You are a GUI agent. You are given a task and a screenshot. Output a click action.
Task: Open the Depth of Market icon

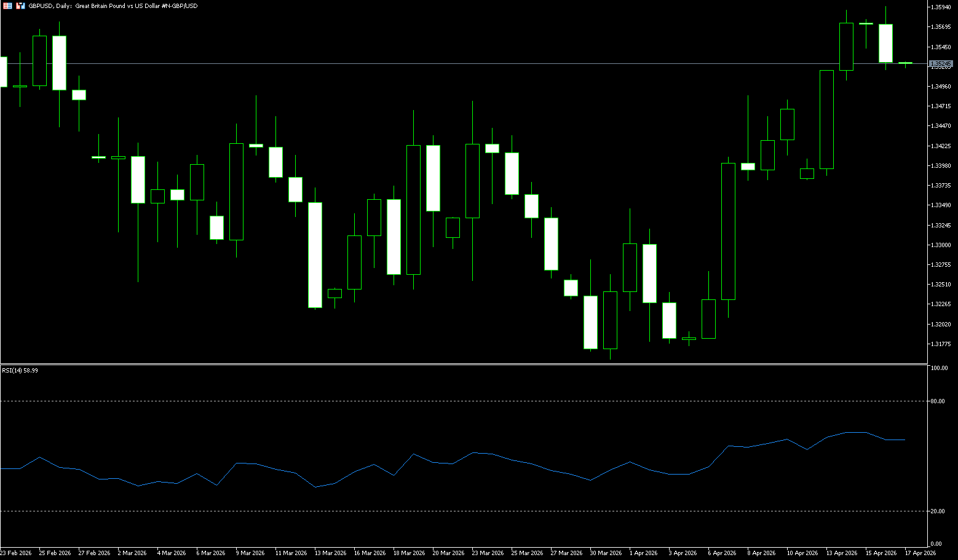click(7, 6)
